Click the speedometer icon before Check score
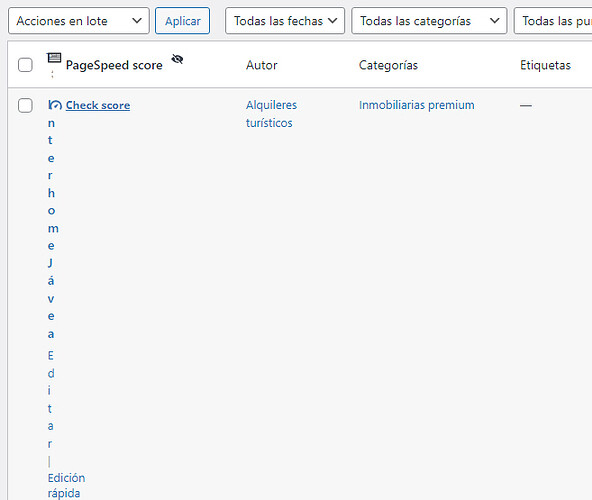The width and height of the screenshot is (592, 500). pos(55,105)
